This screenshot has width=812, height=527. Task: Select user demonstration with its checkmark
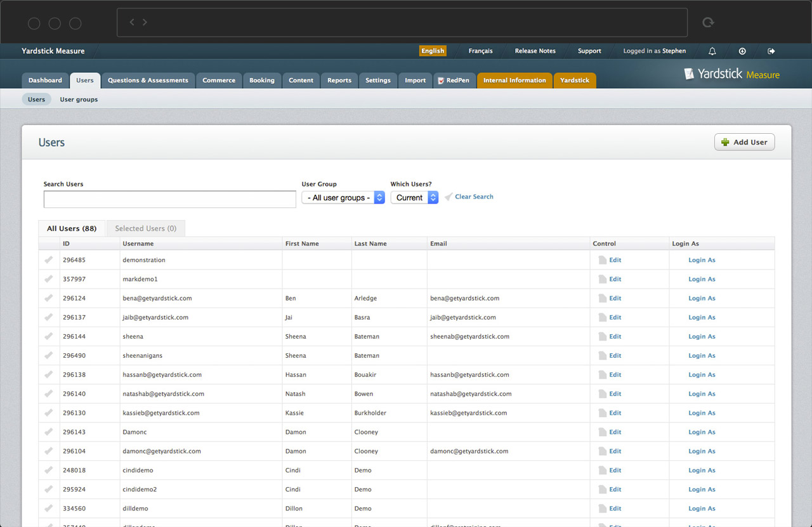tap(49, 259)
